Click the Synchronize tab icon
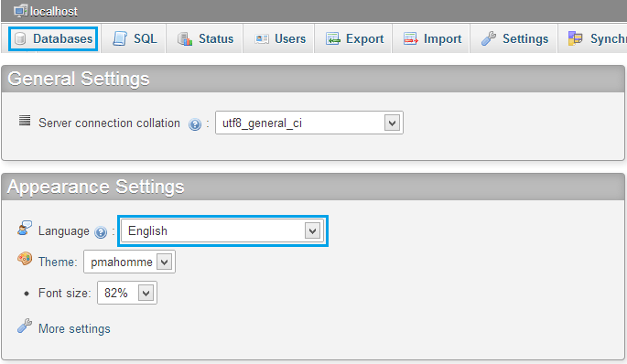This screenshot has width=627, height=364. (x=576, y=38)
